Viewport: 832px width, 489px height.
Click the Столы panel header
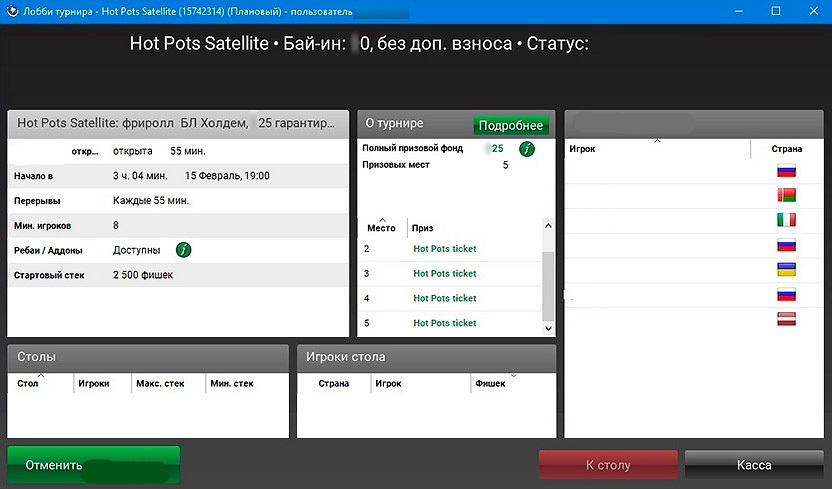(148, 357)
